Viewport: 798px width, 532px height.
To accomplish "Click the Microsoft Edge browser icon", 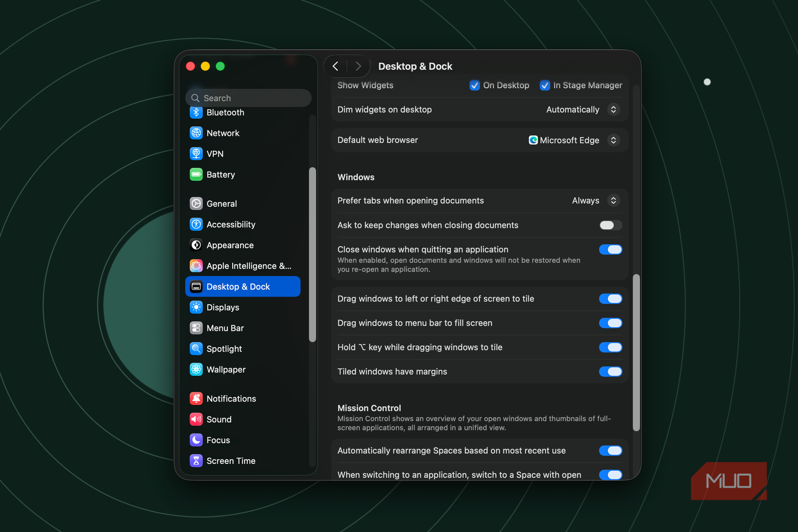I will (x=533, y=140).
